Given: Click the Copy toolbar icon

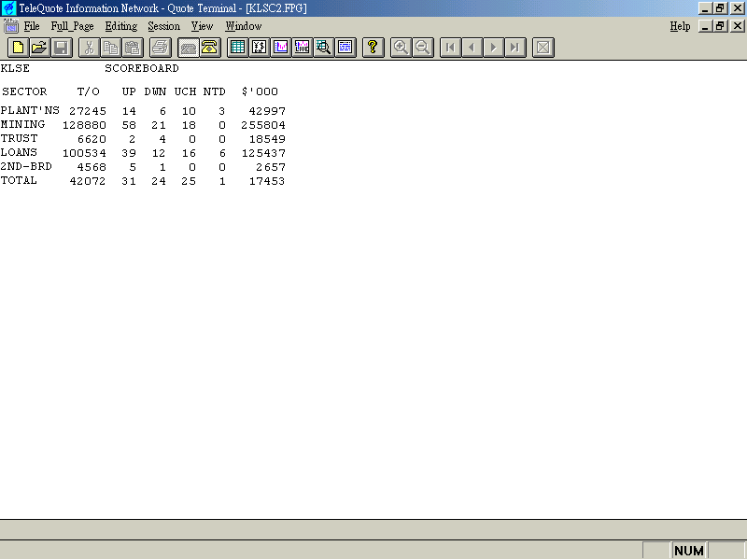Looking at the screenshot, I should pyautogui.click(x=110, y=48).
